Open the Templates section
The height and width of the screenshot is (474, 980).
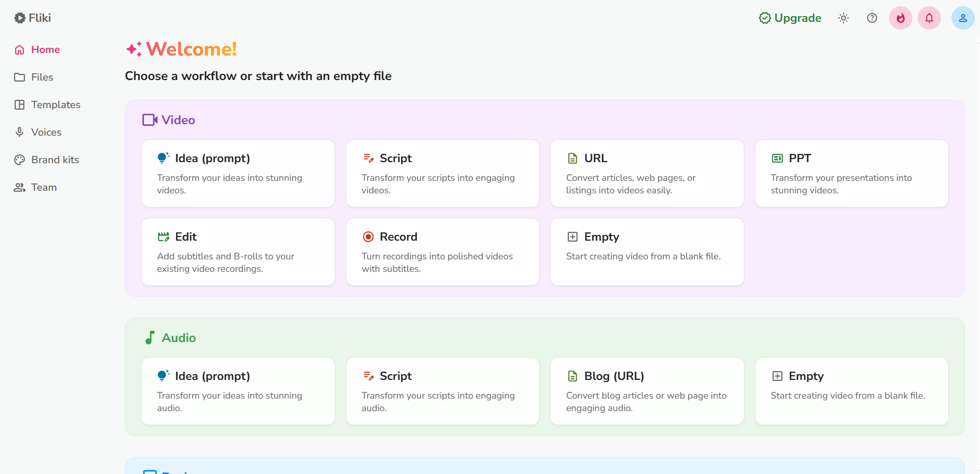(56, 104)
